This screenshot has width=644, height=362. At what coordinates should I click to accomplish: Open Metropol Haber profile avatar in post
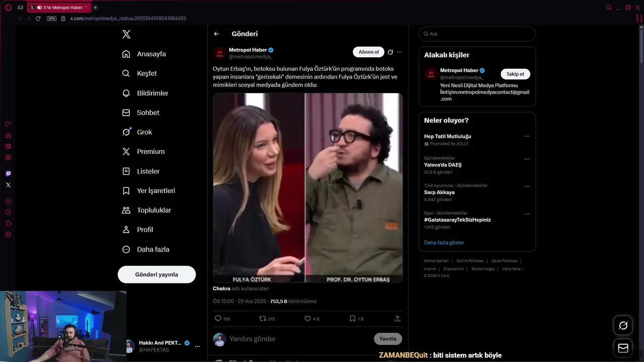(x=219, y=53)
